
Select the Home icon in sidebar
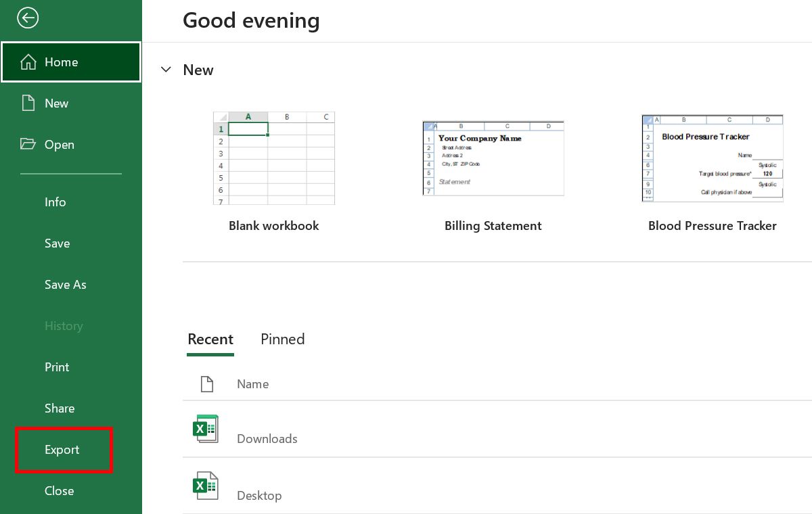tap(28, 62)
